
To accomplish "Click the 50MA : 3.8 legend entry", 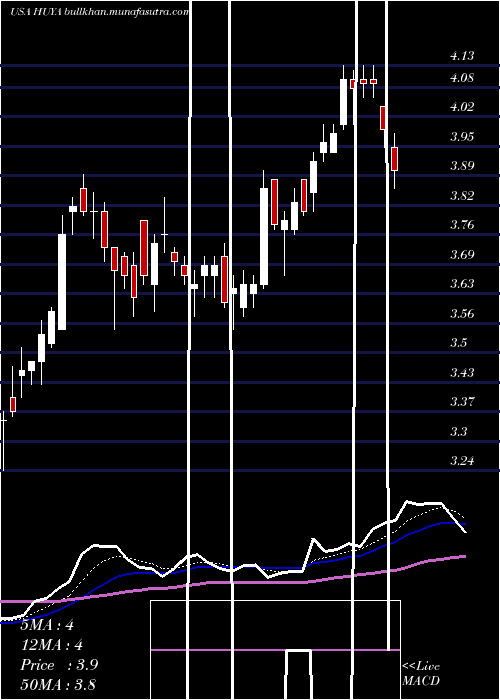I will point(58,684).
